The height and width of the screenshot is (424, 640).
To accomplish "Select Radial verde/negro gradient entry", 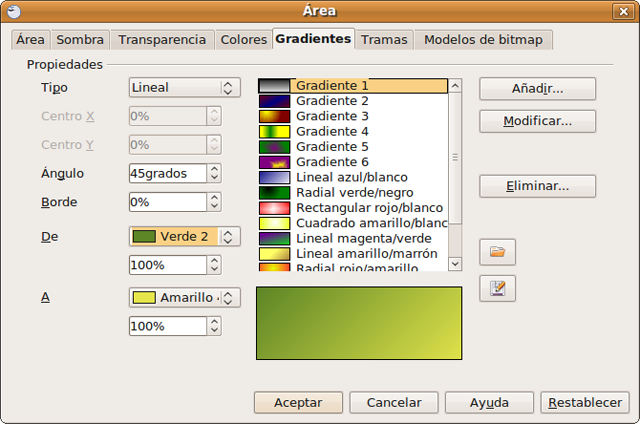I will (354, 192).
